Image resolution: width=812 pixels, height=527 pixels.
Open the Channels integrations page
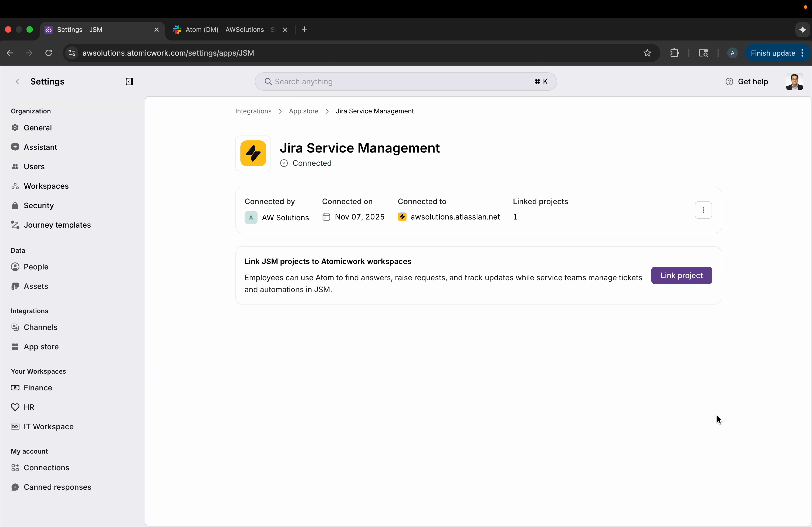40,327
